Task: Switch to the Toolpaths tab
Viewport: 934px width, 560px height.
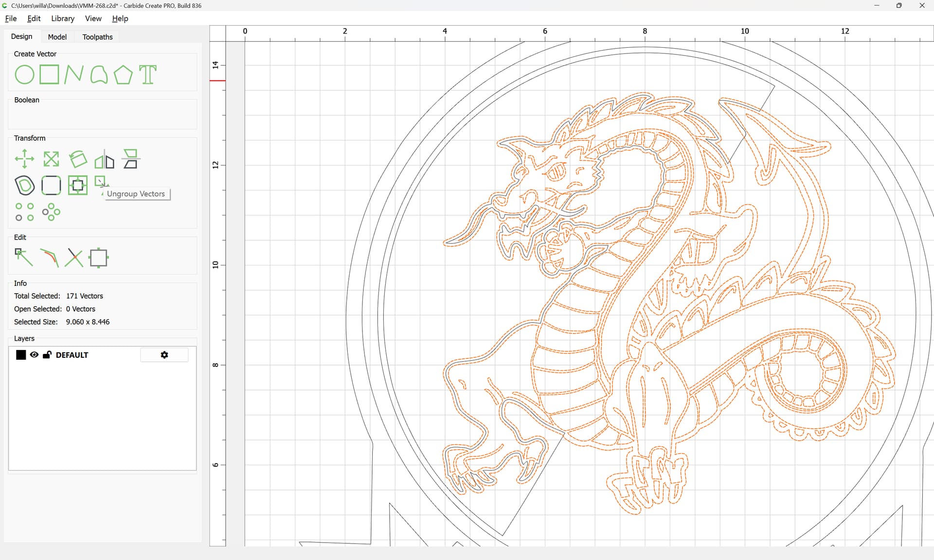Action: [x=97, y=37]
